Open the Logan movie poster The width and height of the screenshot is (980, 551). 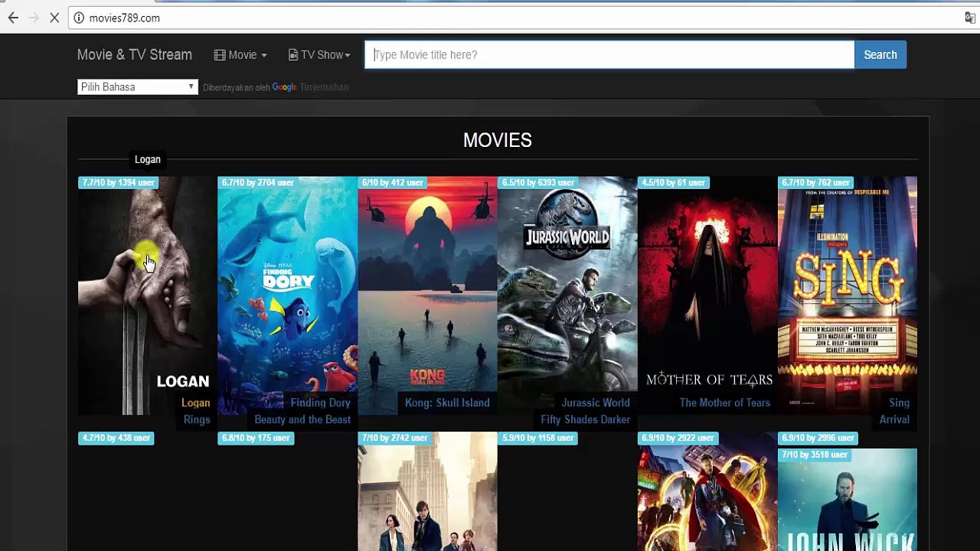click(148, 295)
